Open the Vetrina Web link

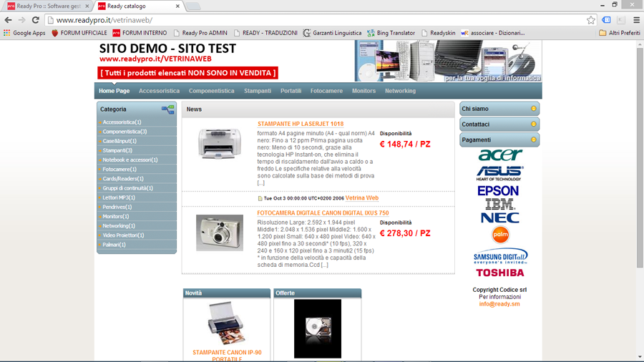coord(362,198)
